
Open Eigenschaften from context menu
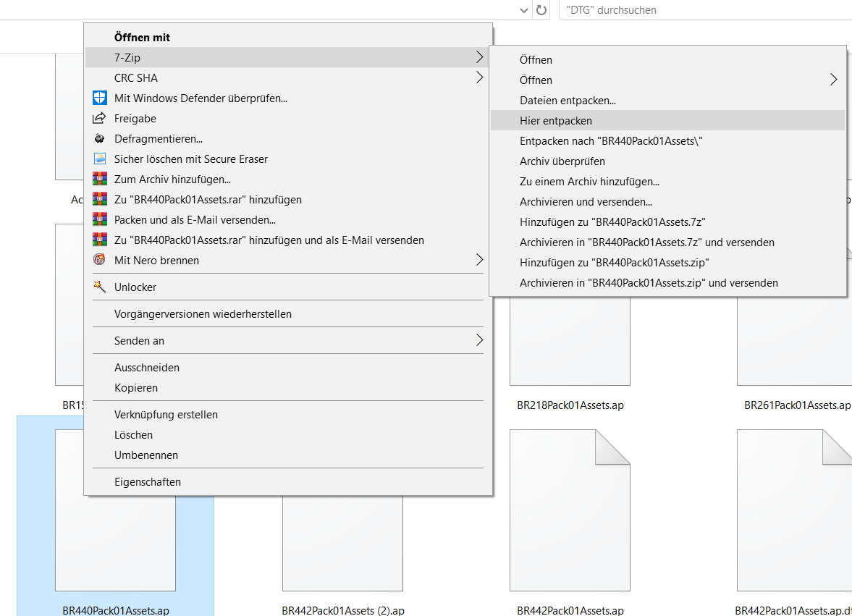[x=289, y=482]
